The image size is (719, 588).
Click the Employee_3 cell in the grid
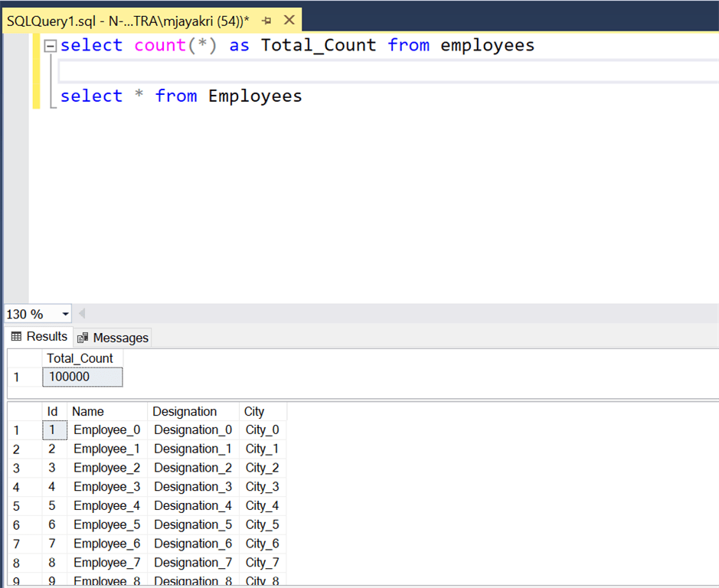pyautogui.click(x=106, y=486)
